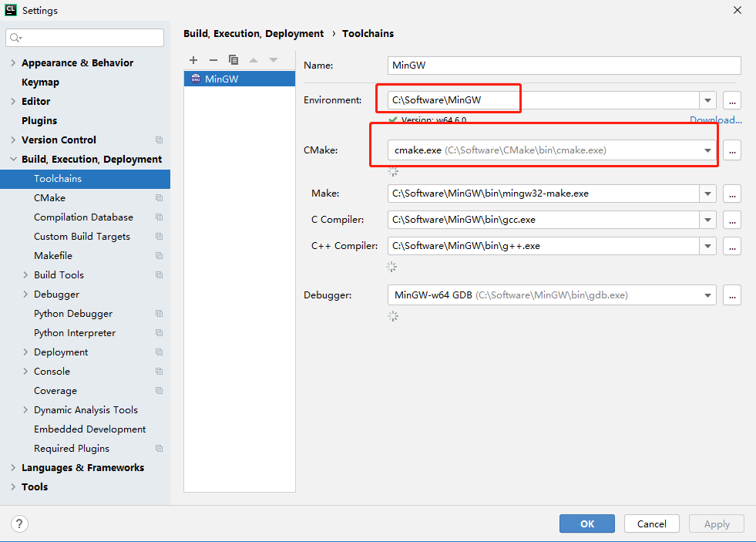This screenshot has height=542, width=756.
Task: Open the CMake executable dropdown
Action: point(707,150)
